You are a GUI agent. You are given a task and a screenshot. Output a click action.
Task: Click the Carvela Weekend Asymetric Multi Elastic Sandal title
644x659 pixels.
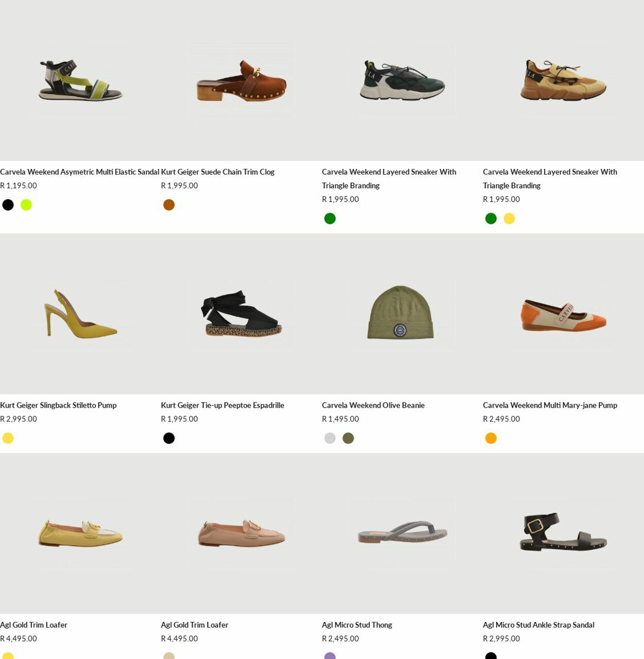coord(79,172)
